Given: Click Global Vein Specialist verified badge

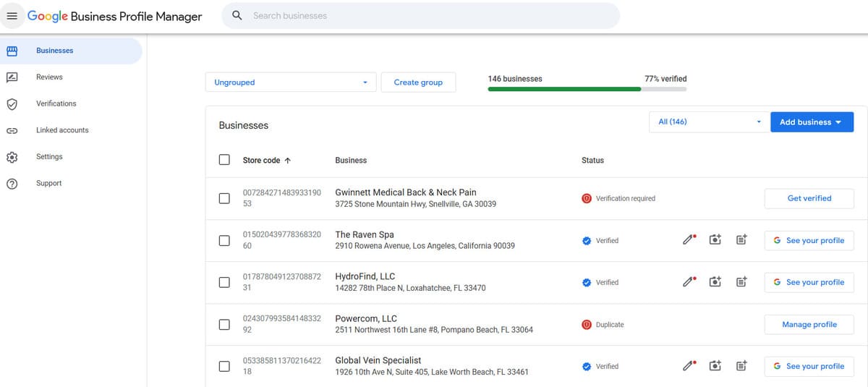Looking at the screenshot, I should pos(587,367).
